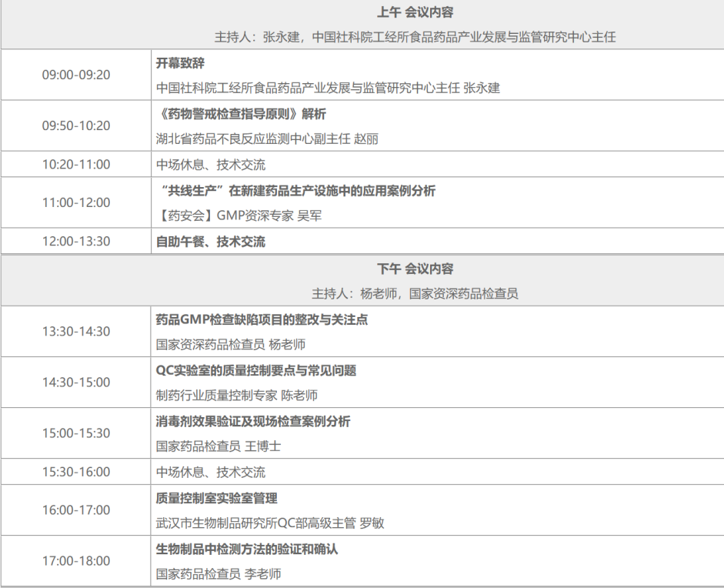Click the 消毒剂效果验证及现场检查案例分析 title

pyautogui.click(x=253, y=421)
